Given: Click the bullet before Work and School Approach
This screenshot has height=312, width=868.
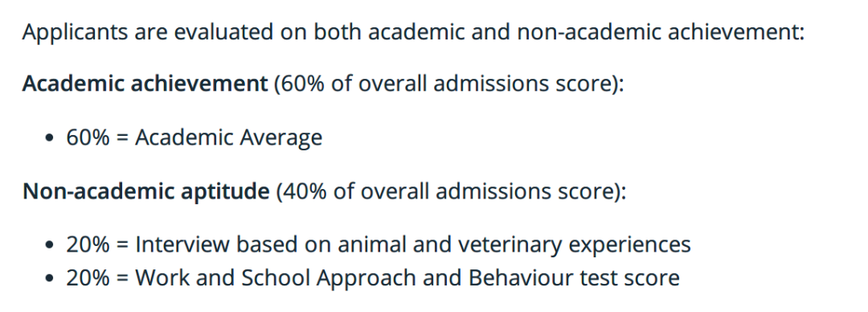Looking at the screenshot, I should [51, 278].
